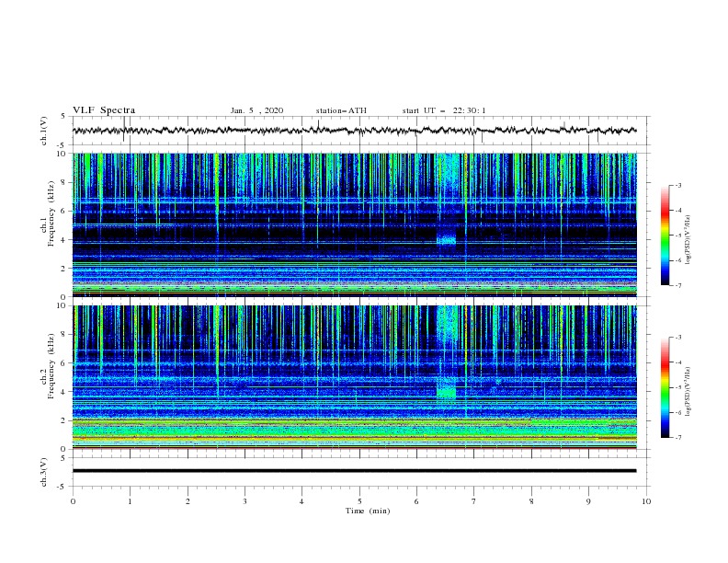Click tick label "3" on the Time axis
Image resolution: width=728 pixels, height=563 pixels.
tap(245, 501)
